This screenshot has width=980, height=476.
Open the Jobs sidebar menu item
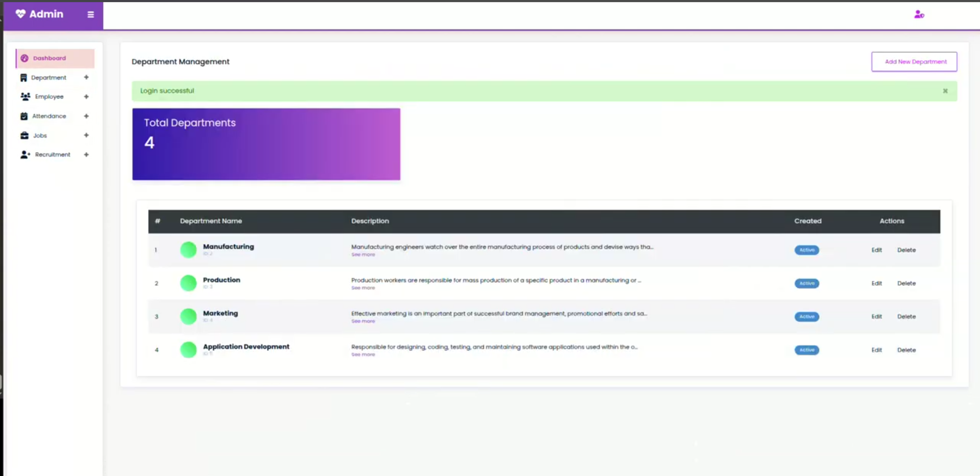(55, 135)
